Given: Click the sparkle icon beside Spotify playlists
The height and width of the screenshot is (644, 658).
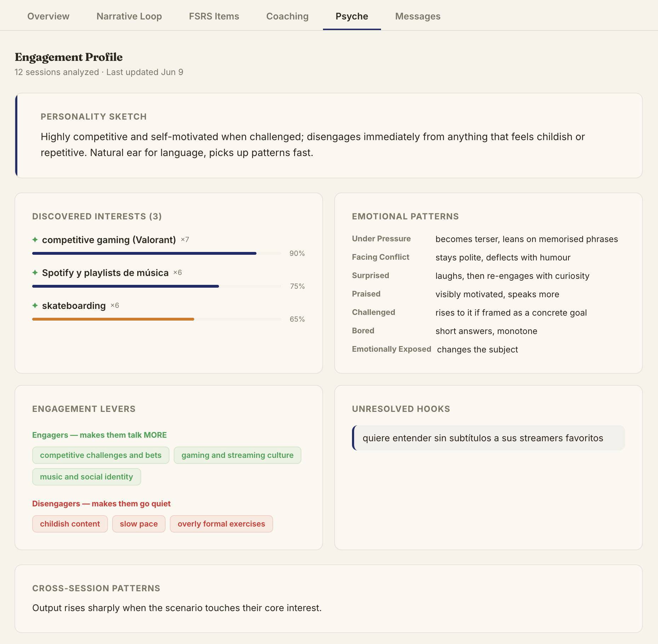Looking at the screenshot, I should [x=35, y=272].
